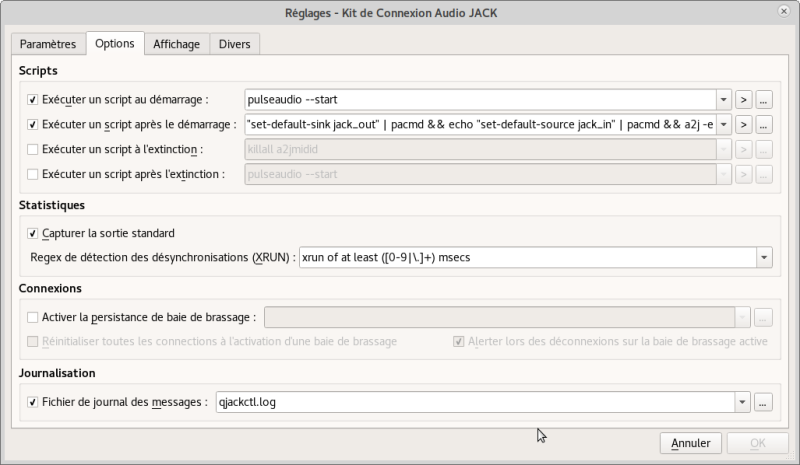Click the '>' button beside startup script
Viewport: 800px width, 465px height.
click(x=744, y=99)
